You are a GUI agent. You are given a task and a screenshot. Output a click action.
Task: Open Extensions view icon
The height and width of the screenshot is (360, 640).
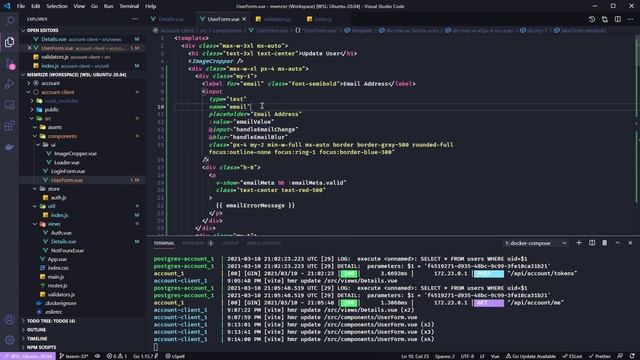[9, 126]
